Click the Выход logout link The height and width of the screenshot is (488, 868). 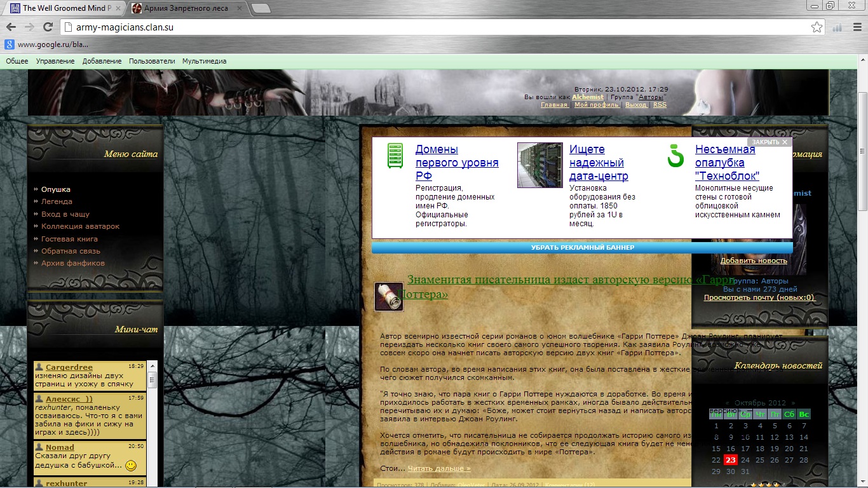click(636, 105)
